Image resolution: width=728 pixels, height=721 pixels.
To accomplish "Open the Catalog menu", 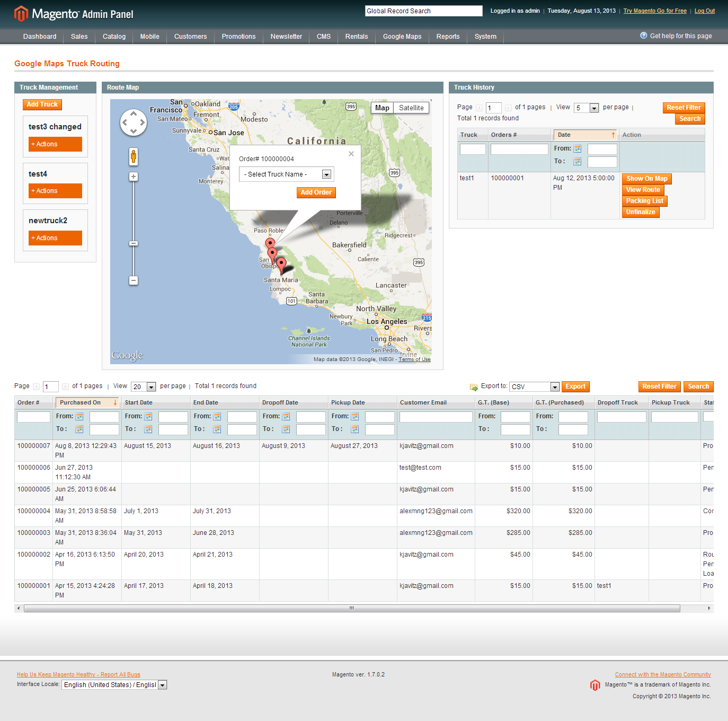I will click(x=114, y=37).
